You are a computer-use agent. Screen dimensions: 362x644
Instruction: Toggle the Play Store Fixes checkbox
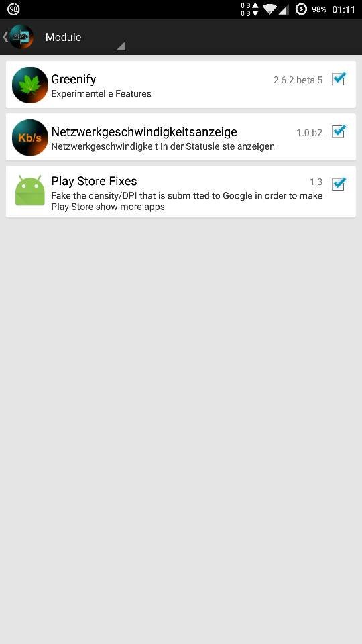click(339, 184)
